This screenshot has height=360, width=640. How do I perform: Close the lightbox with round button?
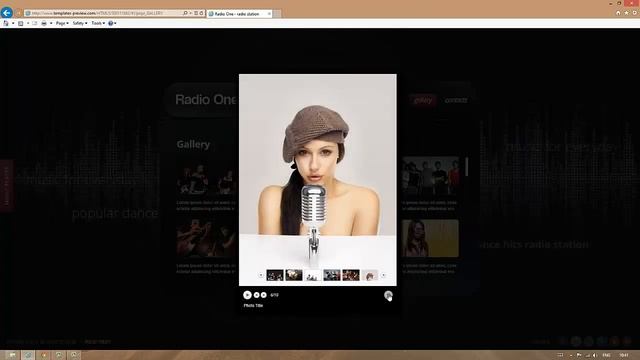pos(388,295)
